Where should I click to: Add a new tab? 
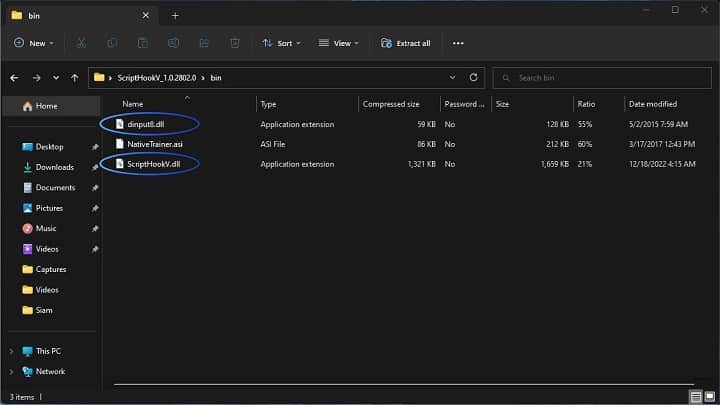point(175,16)
